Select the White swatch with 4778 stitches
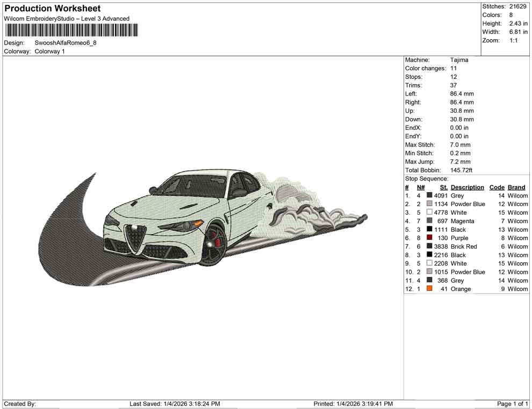The width and height of the screenshot is (532, 409). 429,213
